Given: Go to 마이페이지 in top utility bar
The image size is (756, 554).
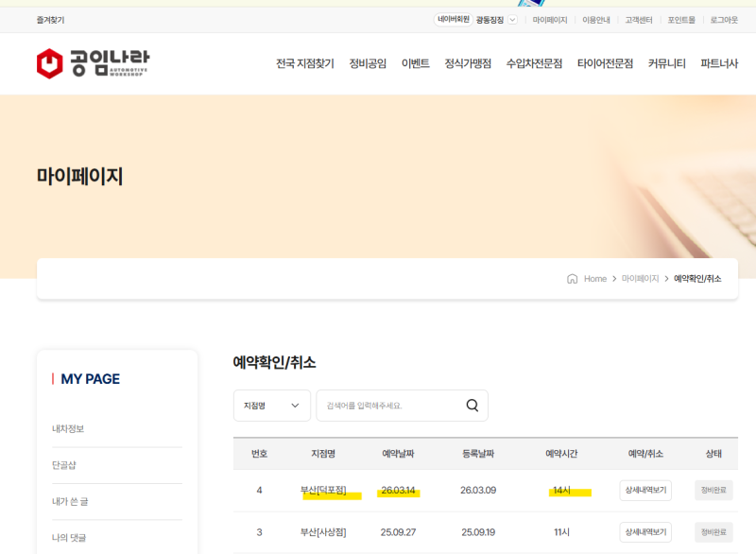Looking at the screenshot, I should [x=550, y=20].
